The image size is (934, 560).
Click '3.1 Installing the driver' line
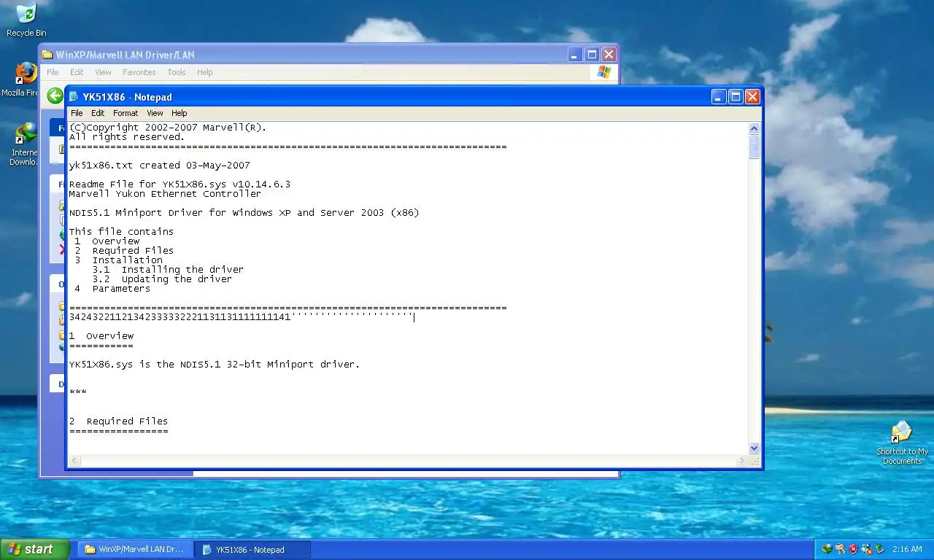coord(168,270)
